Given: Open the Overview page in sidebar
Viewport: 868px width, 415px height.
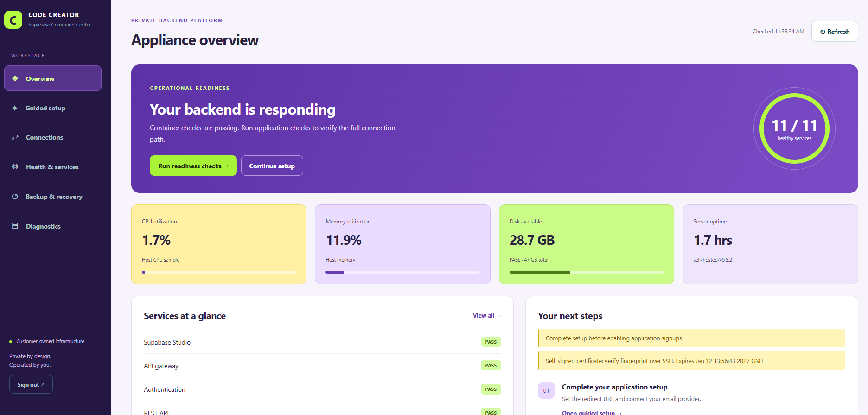Looking at the screenshot, I should [53, 78].
